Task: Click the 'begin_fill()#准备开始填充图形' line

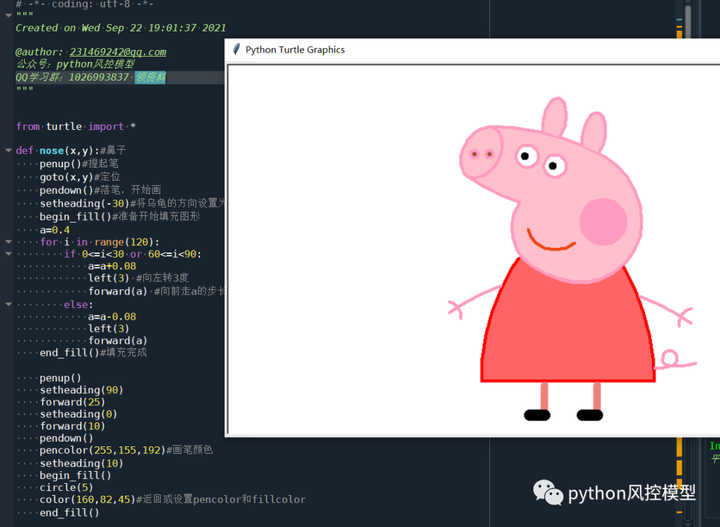Action: 120,216
